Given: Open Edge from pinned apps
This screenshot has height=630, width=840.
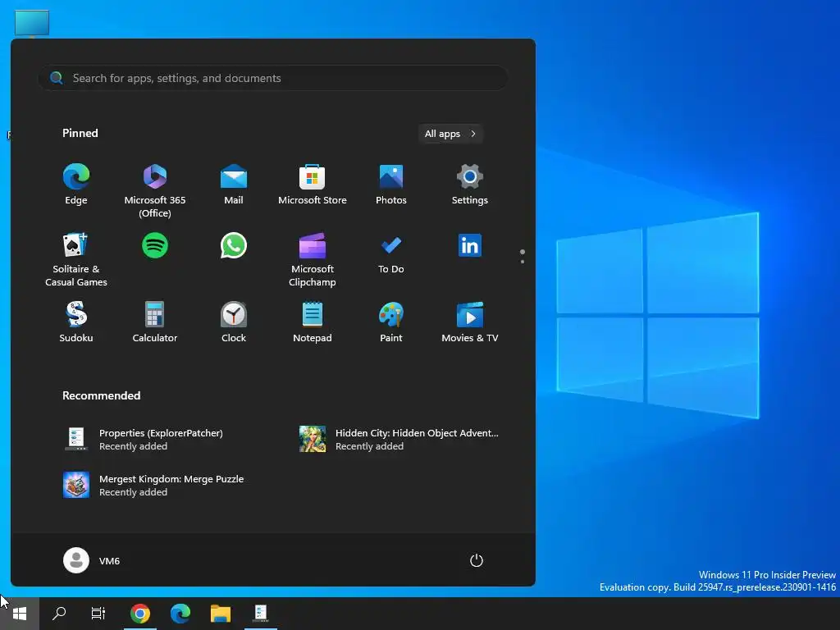Looking at the screenshot, I should (76, 185).
